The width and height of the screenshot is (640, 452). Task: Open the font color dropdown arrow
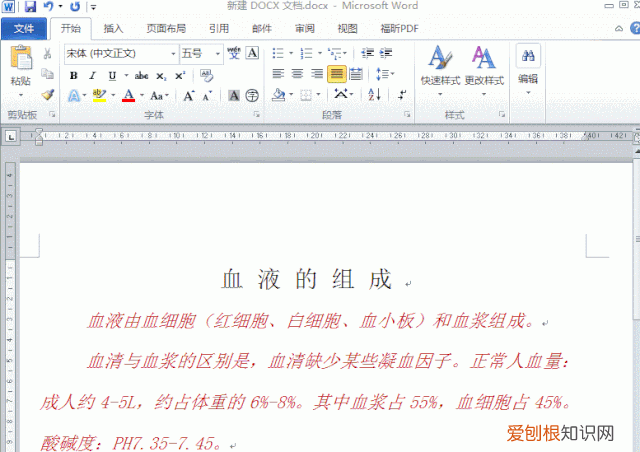point(142,96)
